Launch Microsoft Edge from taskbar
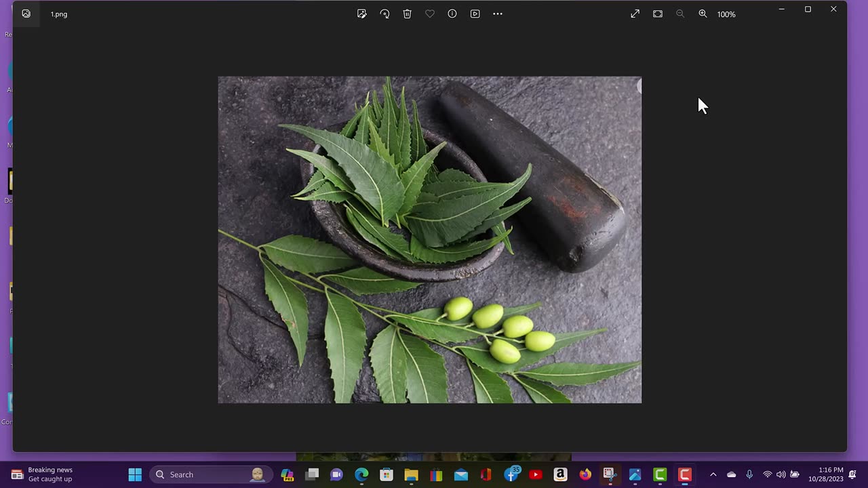Viewport: 868px width, 488px height. [361, 474]
